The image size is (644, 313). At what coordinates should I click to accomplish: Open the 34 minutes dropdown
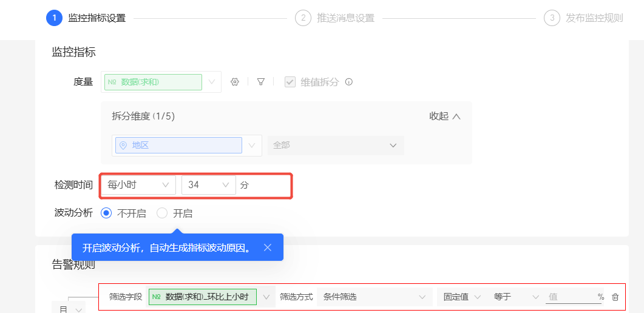(209, 185)
